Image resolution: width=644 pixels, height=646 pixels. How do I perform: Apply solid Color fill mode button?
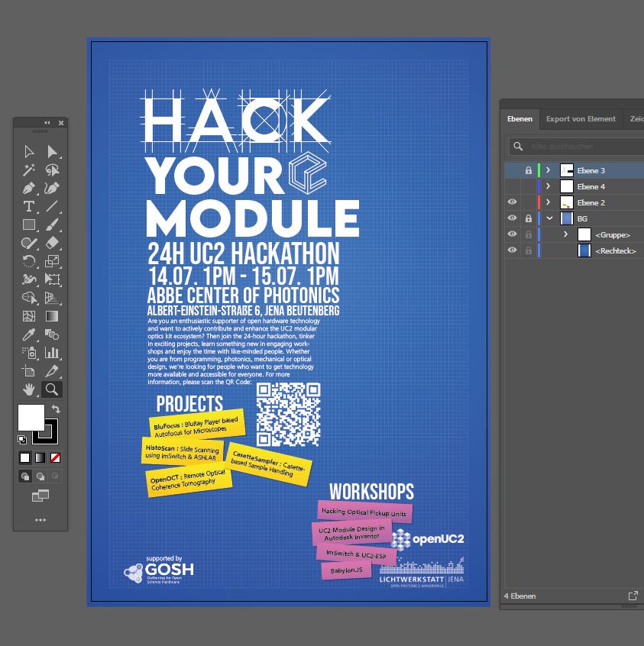(x=24, y=457)
